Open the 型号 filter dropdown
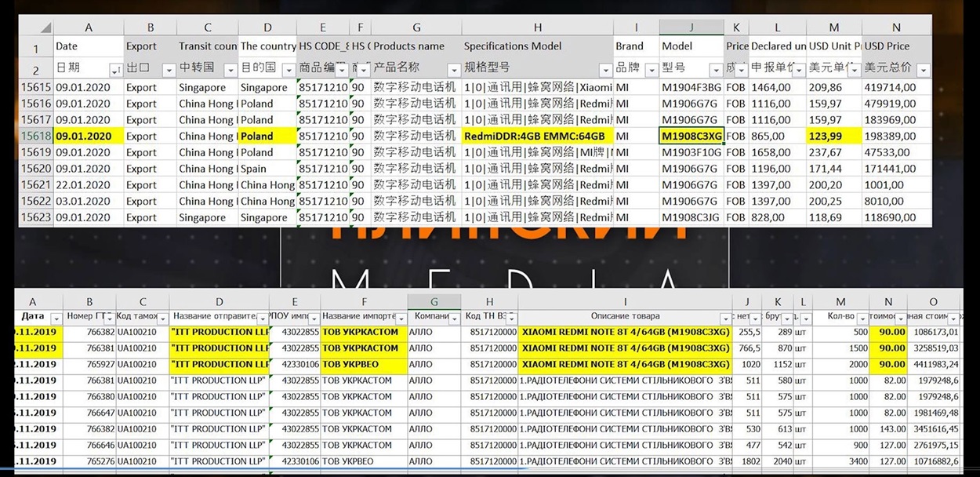Image resolution: width=980 pixels, height=477 pixels. click(x=717, y=70)
